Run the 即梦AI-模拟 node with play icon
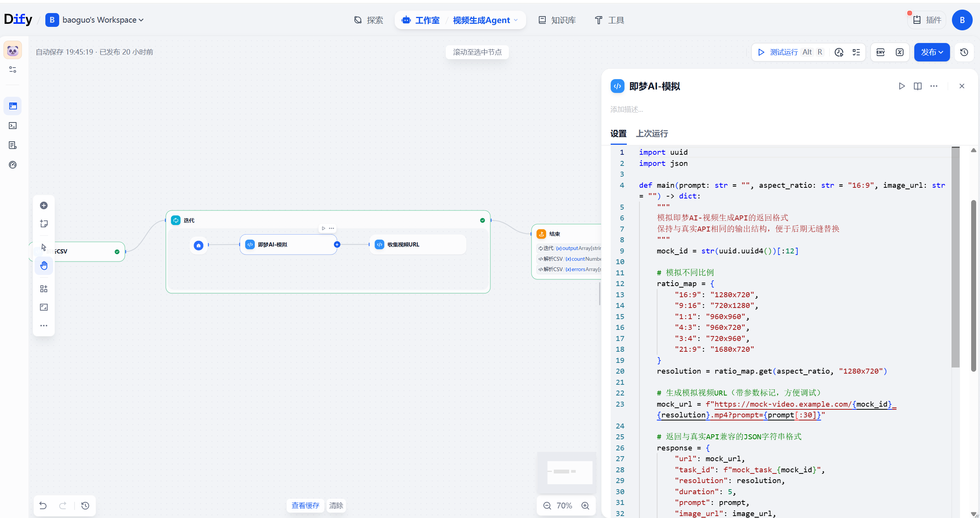The image size is (980, 518). [x=902, y=86]
